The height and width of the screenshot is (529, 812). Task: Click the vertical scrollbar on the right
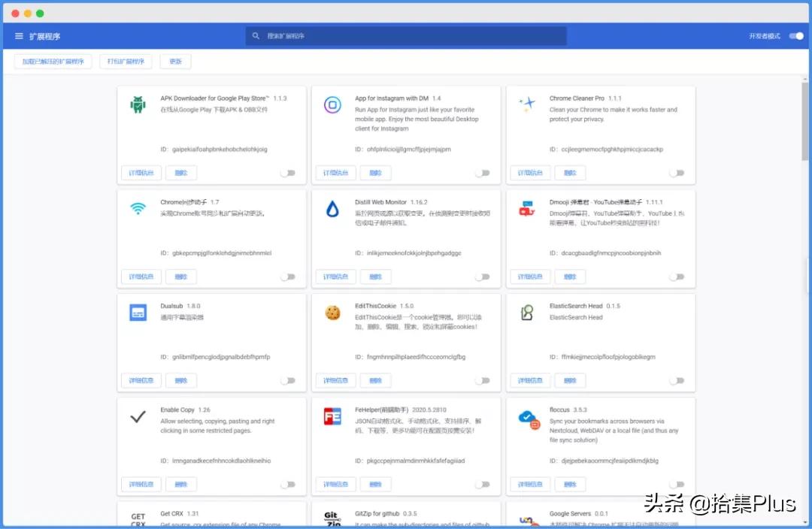point(804,122)
